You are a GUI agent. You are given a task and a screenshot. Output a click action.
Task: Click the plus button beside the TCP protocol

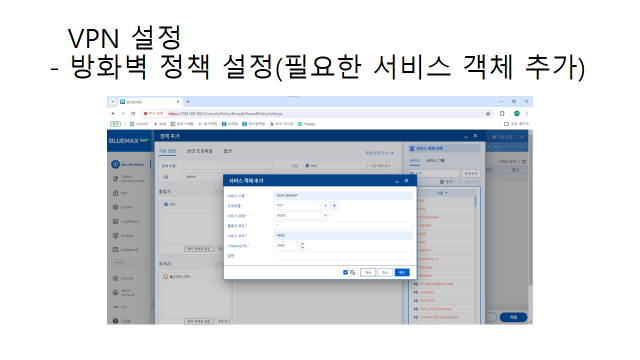click(x=334, y=205)
